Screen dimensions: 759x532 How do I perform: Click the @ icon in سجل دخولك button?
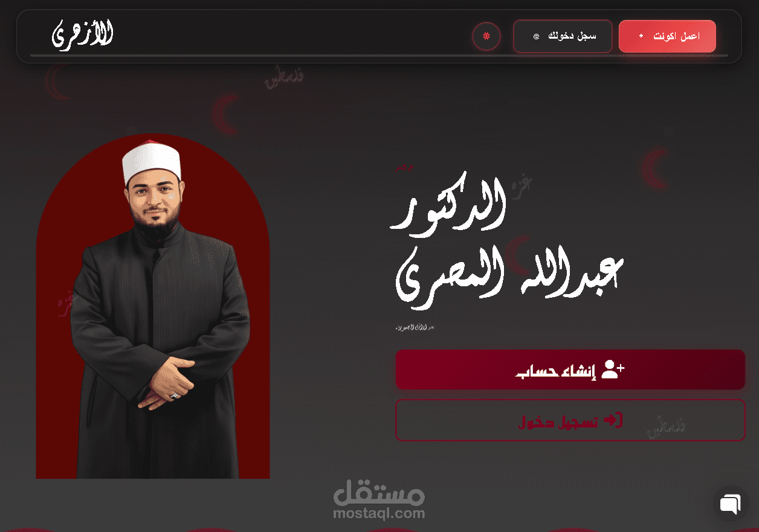tap(536, 37)
